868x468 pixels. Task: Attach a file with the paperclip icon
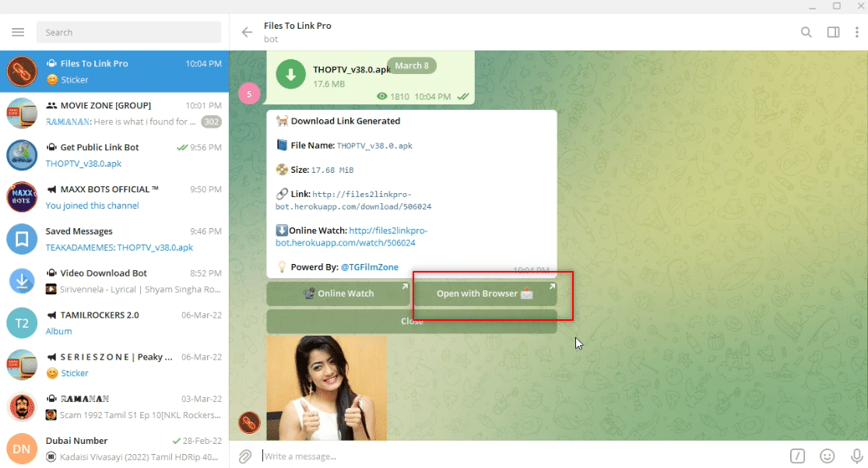[245, 456]
